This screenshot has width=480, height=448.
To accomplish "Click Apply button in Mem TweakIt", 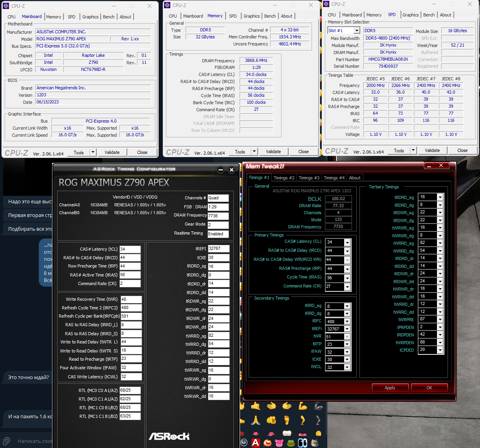I will [x=390, y=388].
